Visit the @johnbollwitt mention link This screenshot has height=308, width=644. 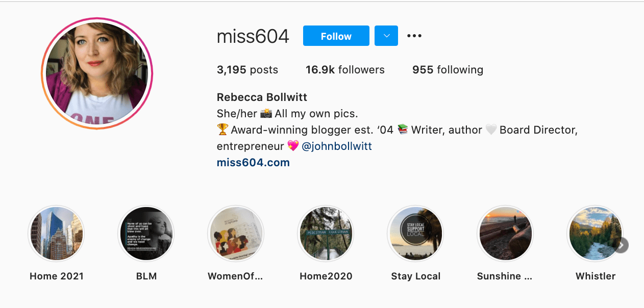click(337, 146)
